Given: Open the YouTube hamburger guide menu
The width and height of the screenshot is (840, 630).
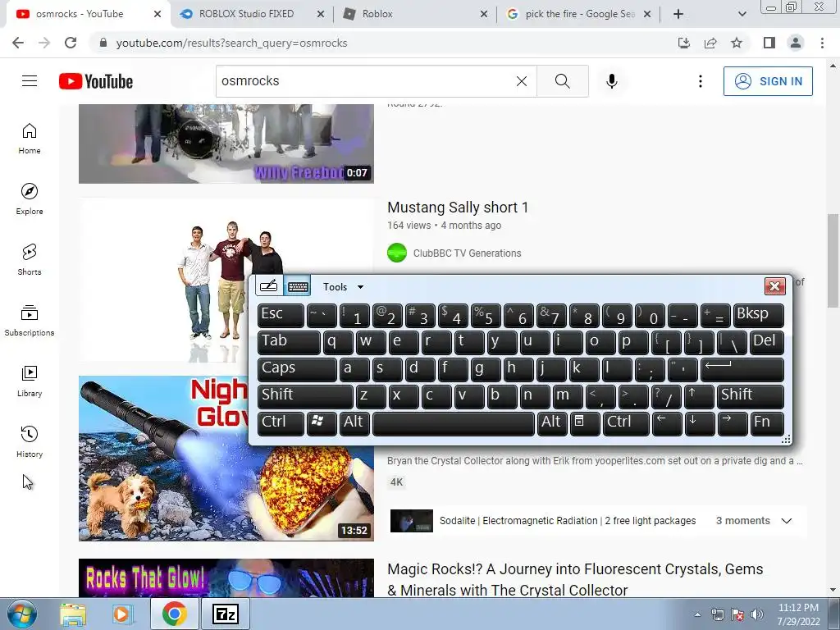Looking at the screenshot, I should point(30,81).
